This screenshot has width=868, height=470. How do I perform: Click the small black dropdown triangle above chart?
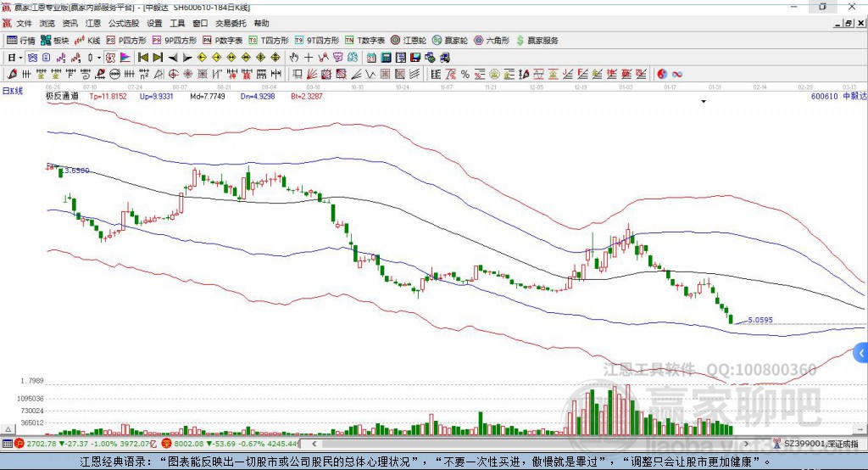coord(704,102)
